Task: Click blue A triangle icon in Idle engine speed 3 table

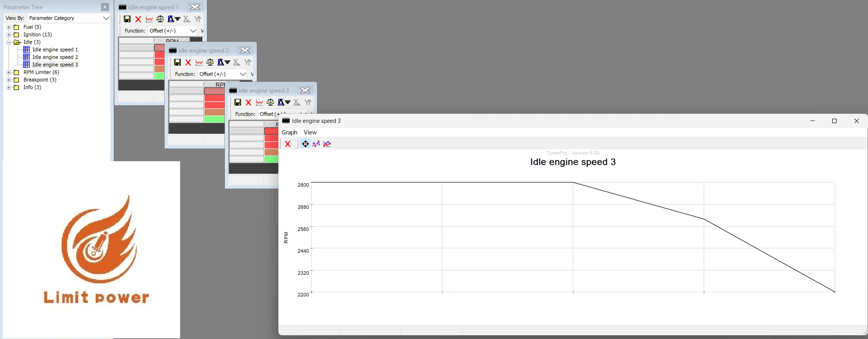Action: 281,102
